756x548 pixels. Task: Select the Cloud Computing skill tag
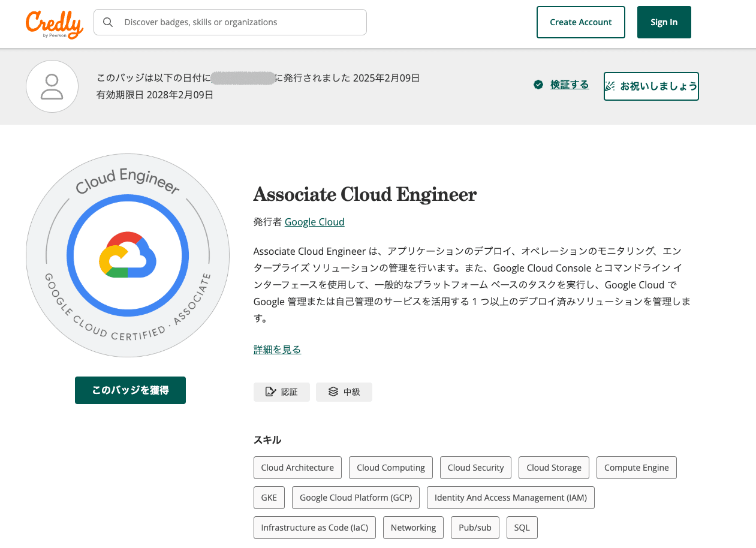pos(391,468)
